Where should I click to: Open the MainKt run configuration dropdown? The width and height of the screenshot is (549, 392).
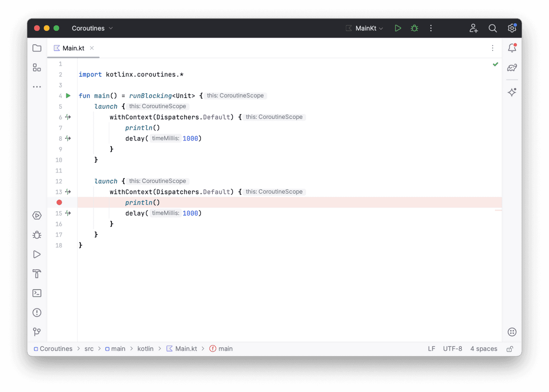click(x=364, y=28)
